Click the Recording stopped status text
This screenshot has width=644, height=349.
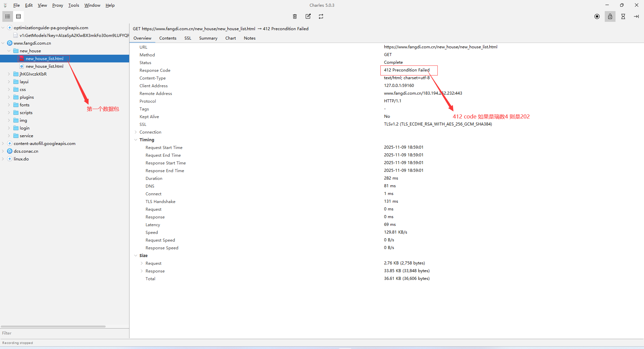pyautogui.click(x=17, y=343)
